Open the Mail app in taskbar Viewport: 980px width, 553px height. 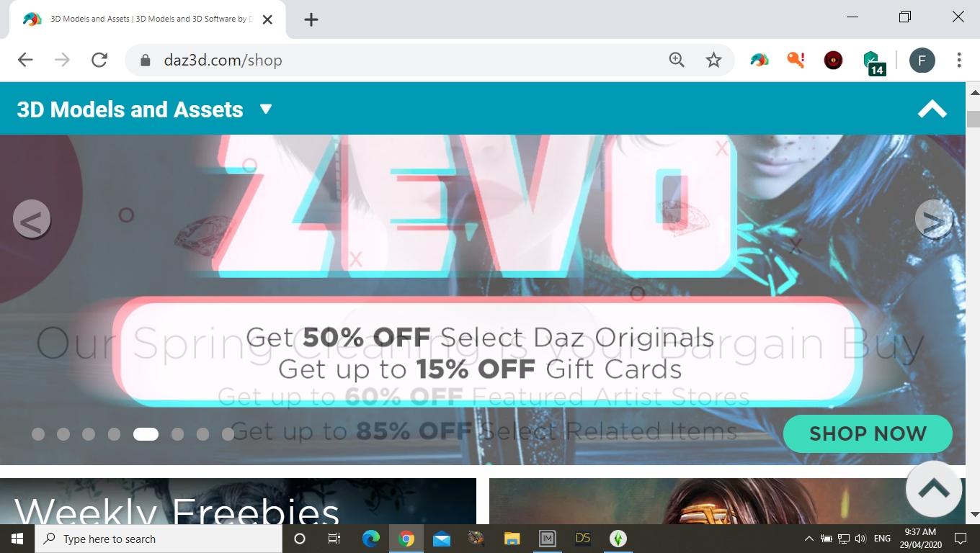tap(442, 539)
